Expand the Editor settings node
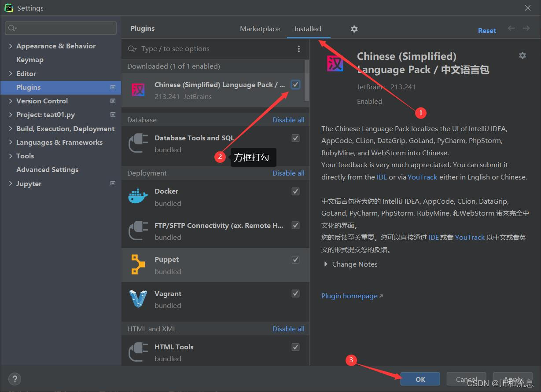Screen dimensions: 541x392 (11, 73)
